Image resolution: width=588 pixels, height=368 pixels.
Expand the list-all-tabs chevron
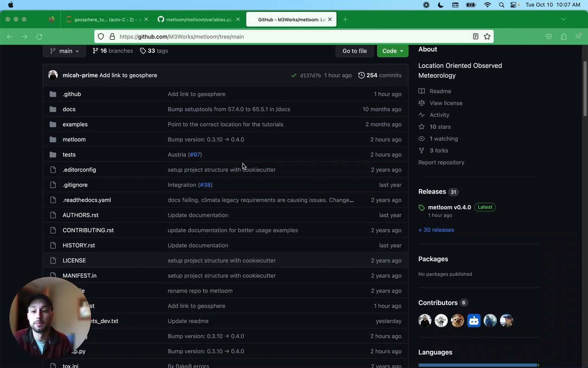(x=563, y=19)
